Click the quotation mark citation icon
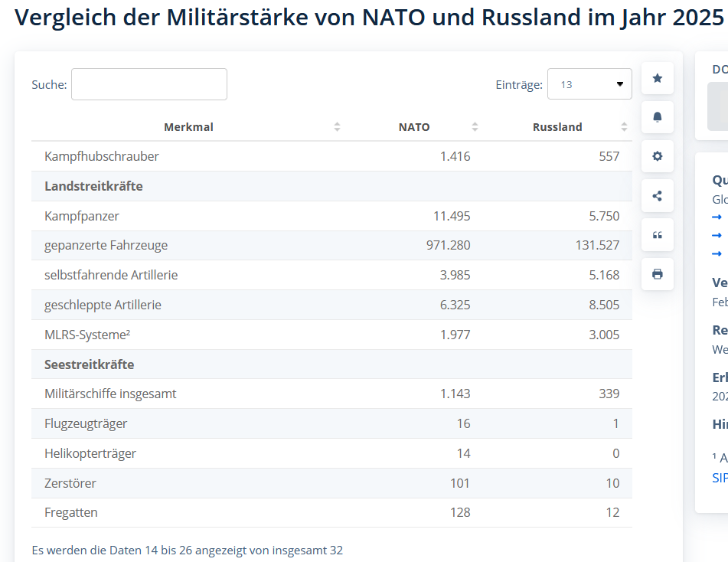Image resolution: width=728 pixels, height=562 pixels. [657, 234]
